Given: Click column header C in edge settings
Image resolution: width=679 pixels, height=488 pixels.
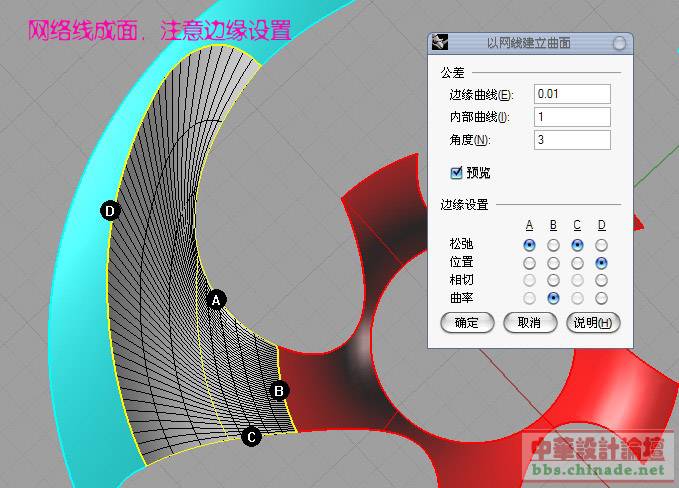Looking at the screenshot, I should point(577,225).
